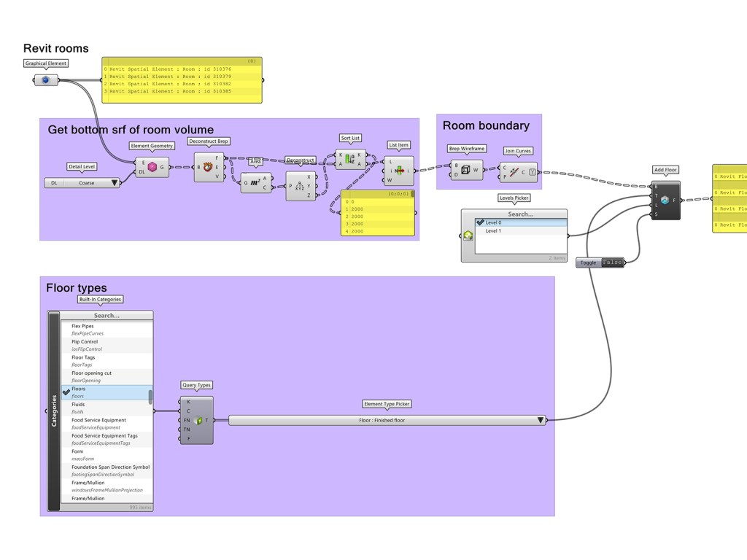This screenshot has width=747, height=560.
Task: Toggle the Boolean Toggle False value
Action: point(612,262)
